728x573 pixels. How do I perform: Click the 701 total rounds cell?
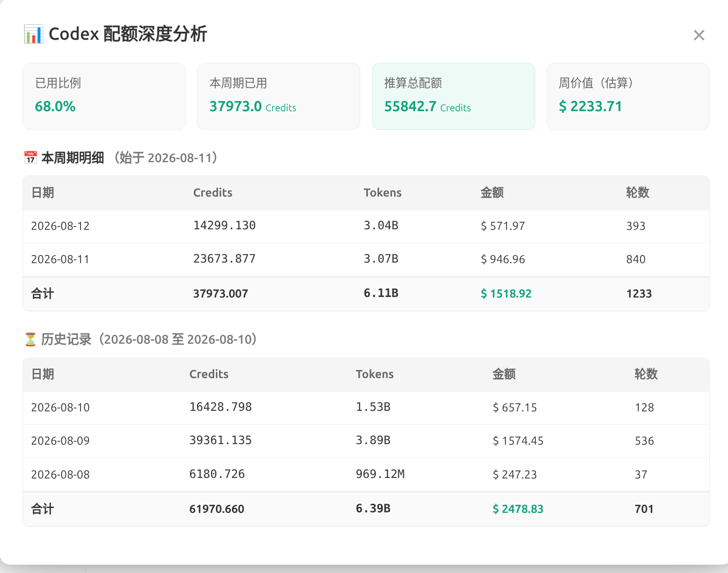[x=644, y=509]
